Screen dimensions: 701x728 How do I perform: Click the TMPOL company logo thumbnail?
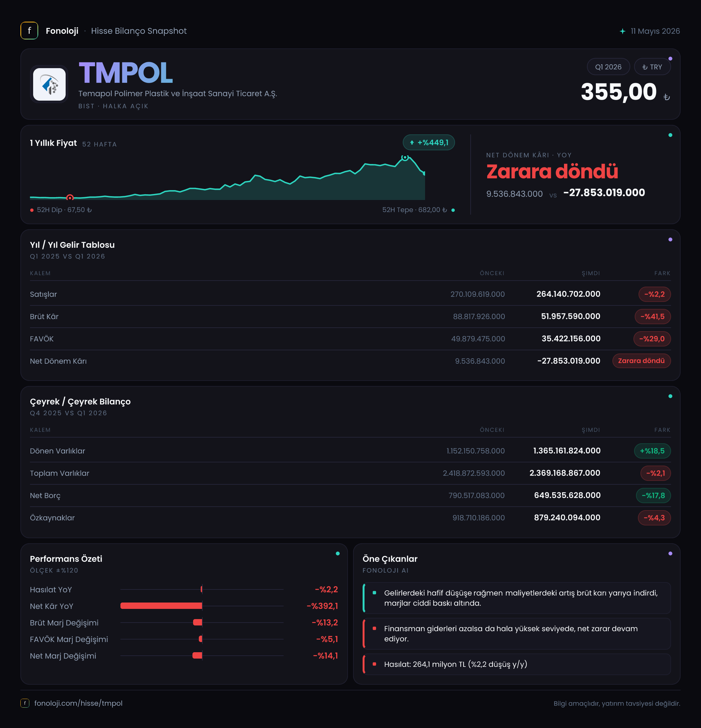49,84
